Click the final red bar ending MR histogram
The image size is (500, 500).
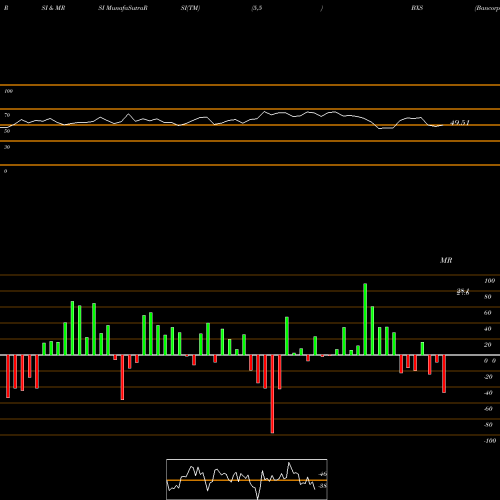click(x=444, y=374)
